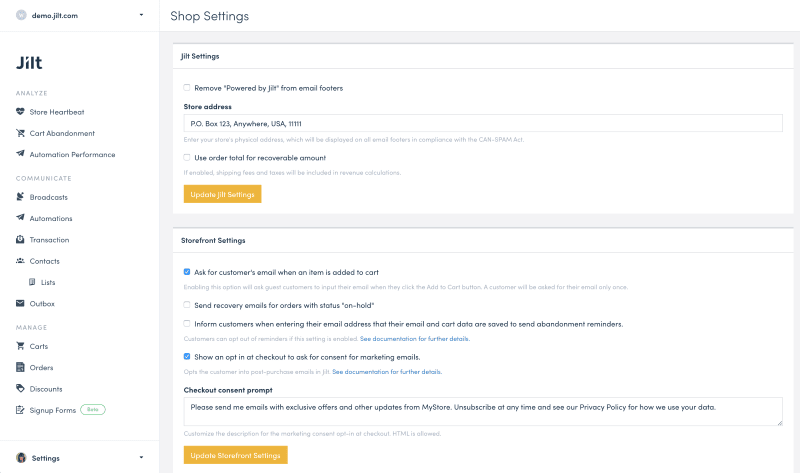
Task: Click the user avatar beside Settings
Action: click(21, 458)
